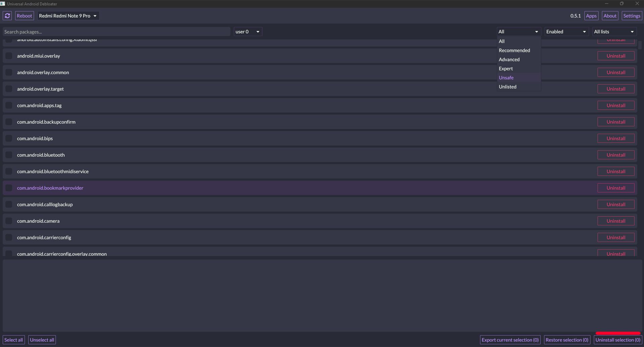
Task: Uninstall com.android.bookmarkprovider
Action: [x=616, y=188]
